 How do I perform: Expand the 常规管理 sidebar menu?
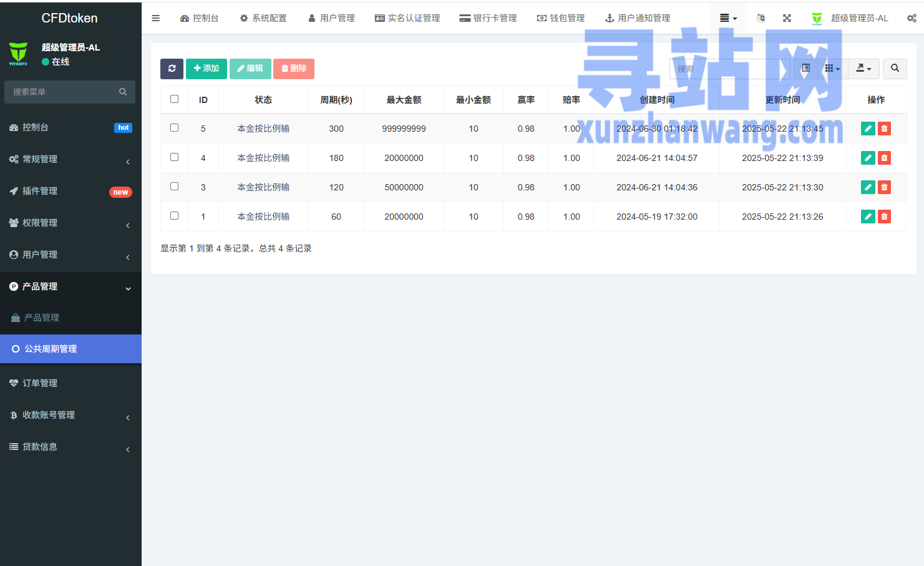tap(70, 159)
